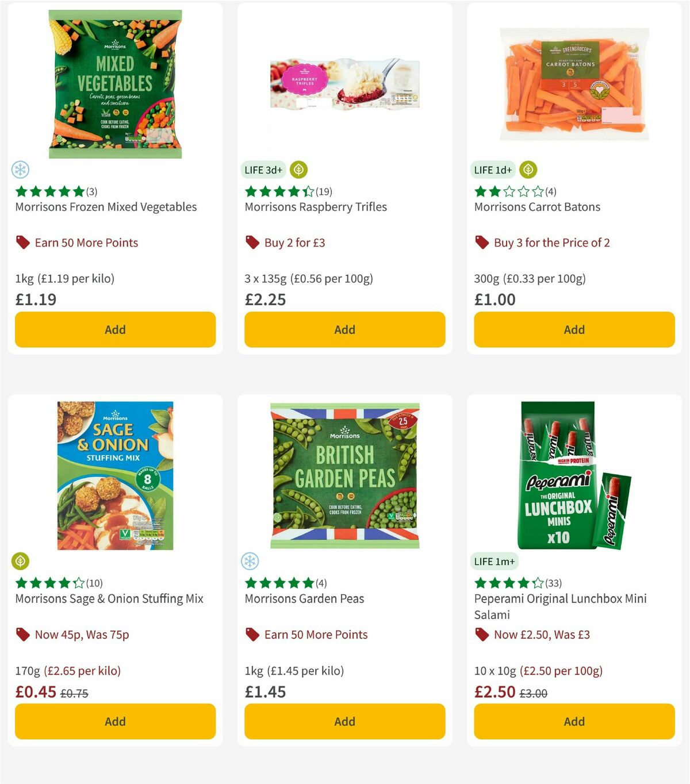The image size is (690, 784).
Task: Click the red tag icon beside Earn 50 More Points
Action: (23, 243)
